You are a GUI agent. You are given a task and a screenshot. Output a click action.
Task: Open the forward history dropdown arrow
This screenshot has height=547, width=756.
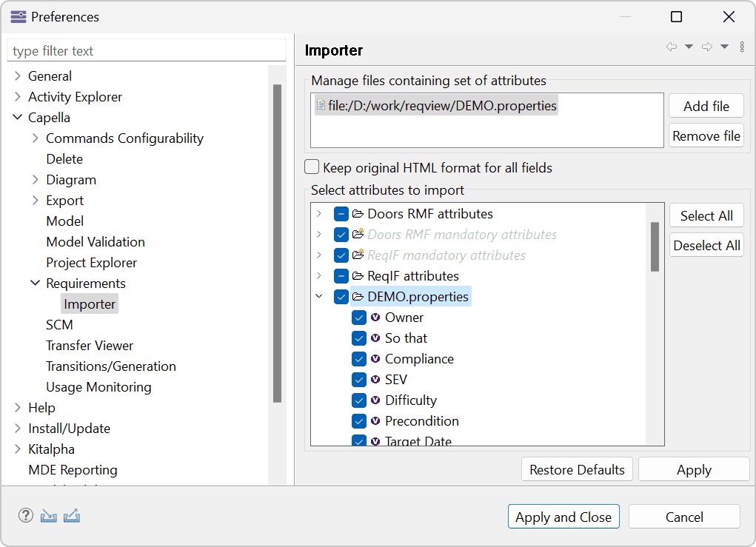[x=725, y=47]
